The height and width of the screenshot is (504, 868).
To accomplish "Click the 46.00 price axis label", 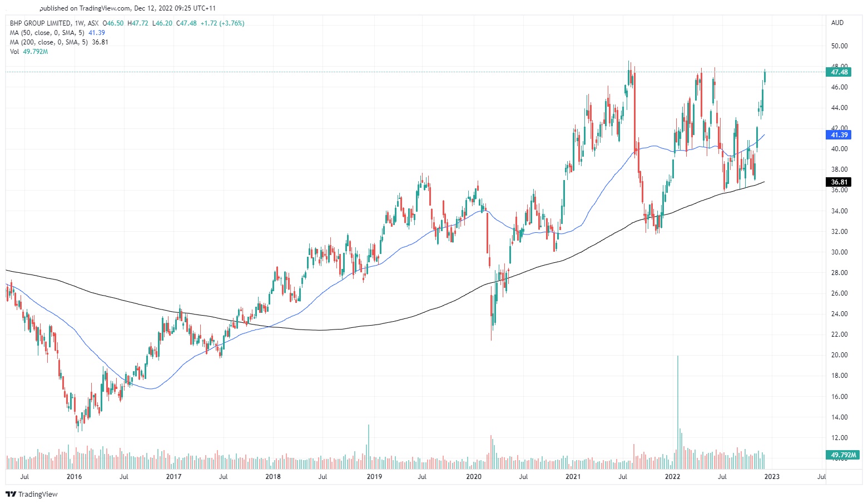I will pos(840,87).
